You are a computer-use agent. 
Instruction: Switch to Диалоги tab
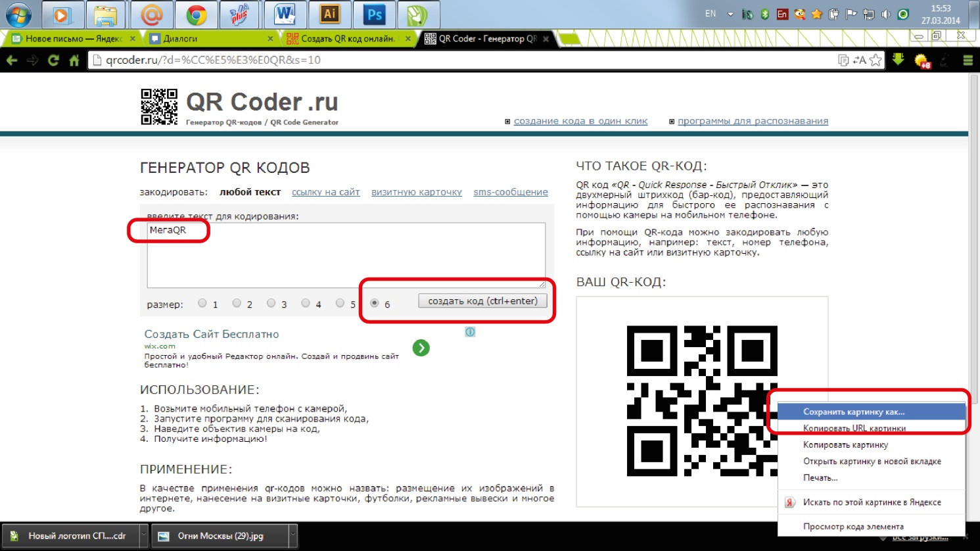pyautogui.click(x=210, y=39)
